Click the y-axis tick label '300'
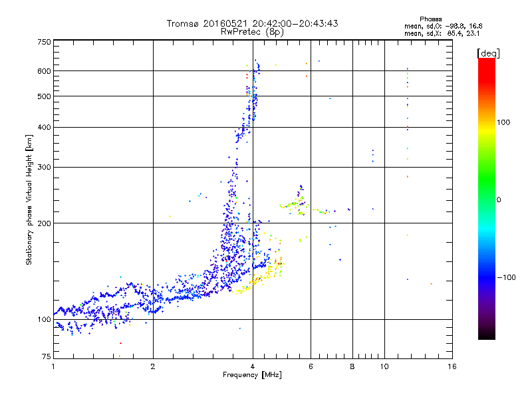Viewport: 532px width, 399px height. pyautogui.click(x=44, y=168)
